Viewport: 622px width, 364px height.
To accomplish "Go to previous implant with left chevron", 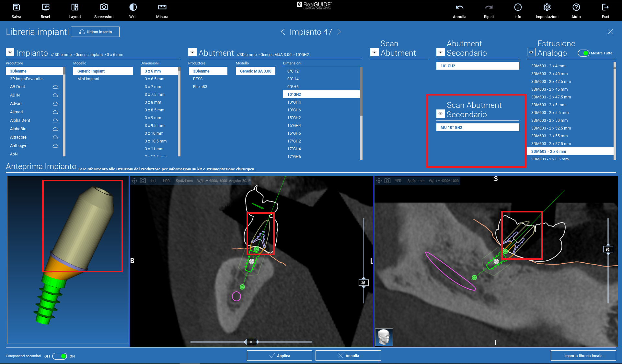I will [283, 32].
